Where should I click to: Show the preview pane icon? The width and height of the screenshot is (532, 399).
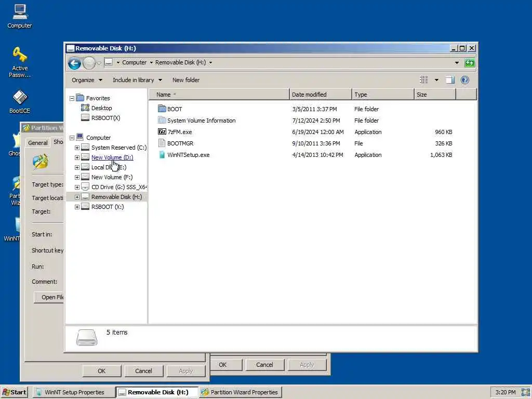[450, 80]
